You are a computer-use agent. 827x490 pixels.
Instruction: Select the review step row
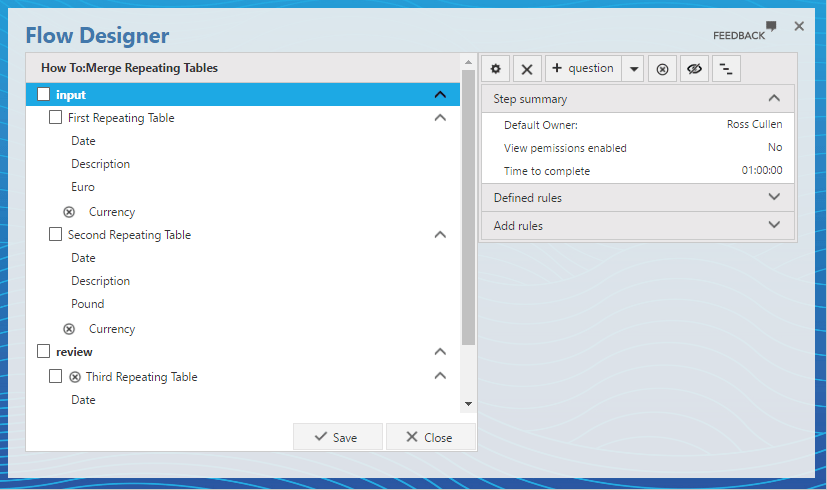click(243, 352)
